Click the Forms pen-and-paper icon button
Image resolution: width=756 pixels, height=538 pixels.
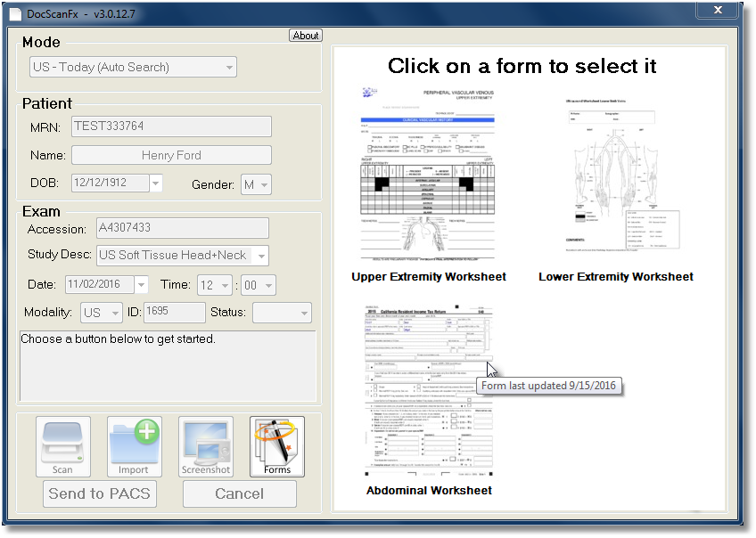[x=277, y=447]
